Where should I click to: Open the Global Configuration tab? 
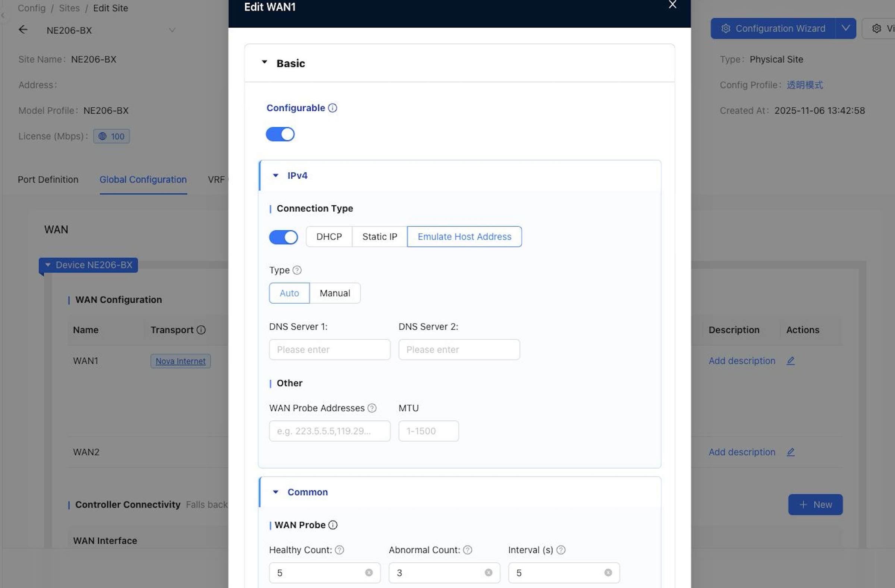pyautogui.click(x=143, y=180)
